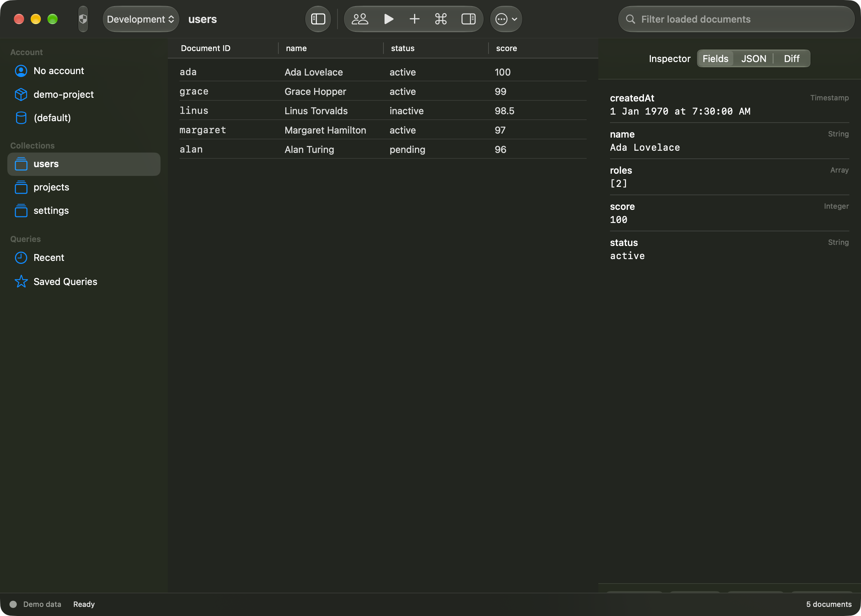Toggle the right inspector panel icon
This screenshot has width=861, height=616.
click(x=468, y=19)
